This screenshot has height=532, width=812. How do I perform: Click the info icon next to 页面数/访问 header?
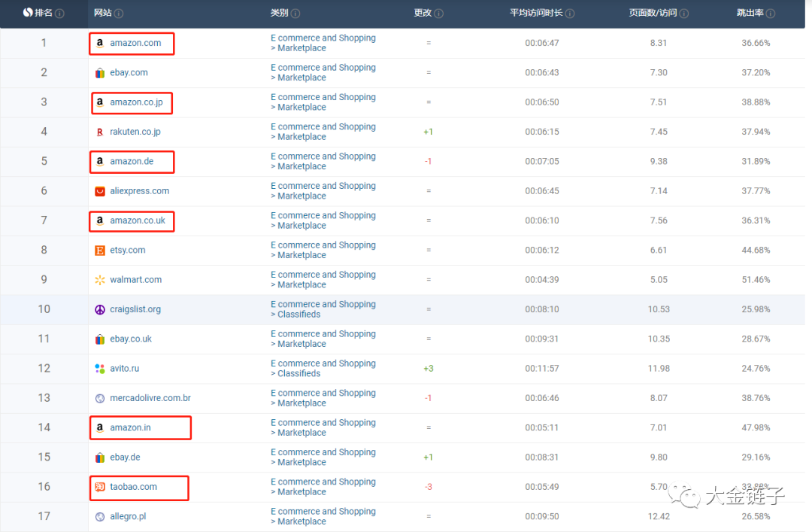point(683,14)
